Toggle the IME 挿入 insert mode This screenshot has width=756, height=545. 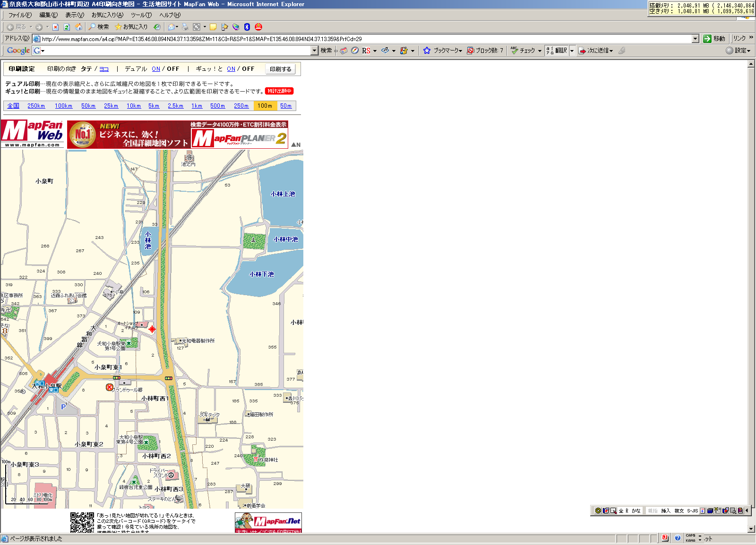pyautogui.click(x=666, y=511)
